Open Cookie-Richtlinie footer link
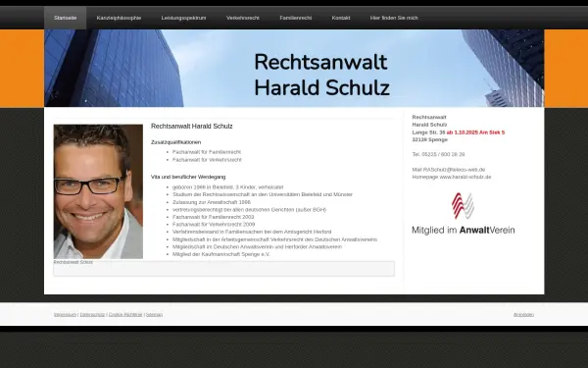Viewport: 588px width, 368px height. pyautogui.click(x=125, y=314)
